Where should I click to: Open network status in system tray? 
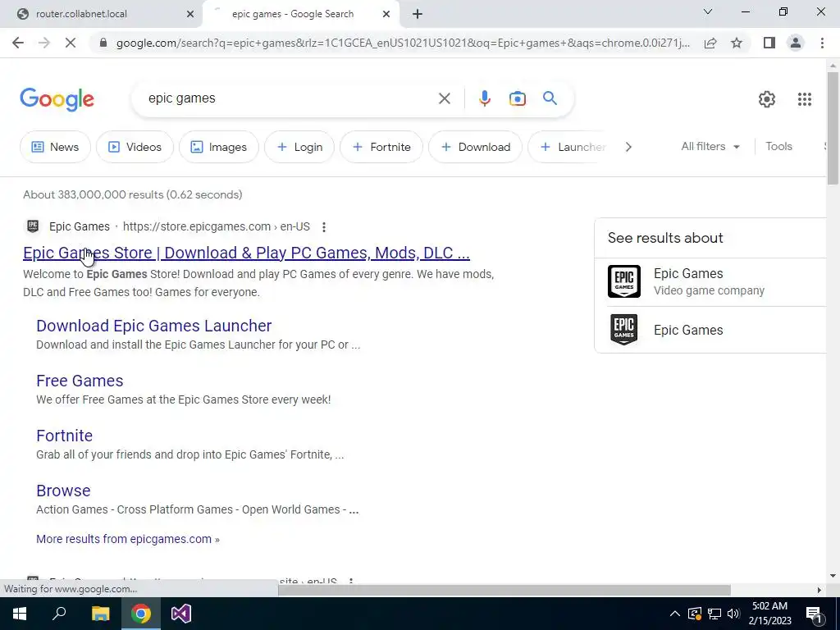tap(714, 614)
